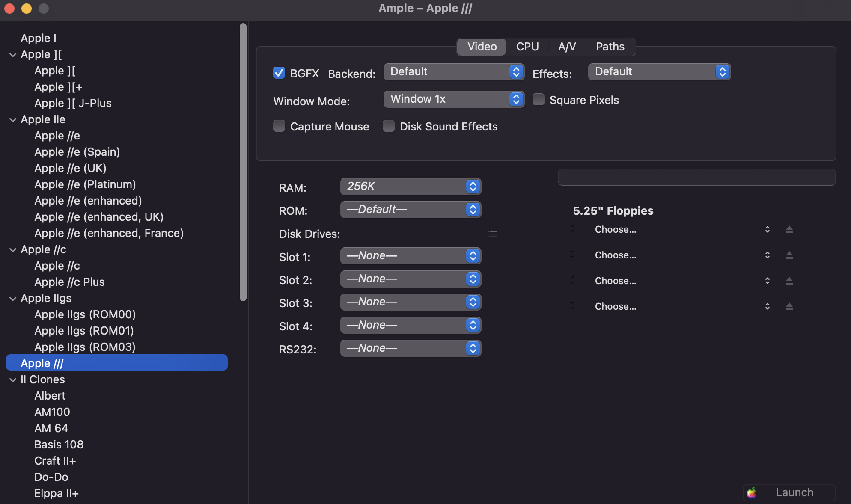Click the drag handle of first floppy row
The image size is (851, 504).
point(573,229)
